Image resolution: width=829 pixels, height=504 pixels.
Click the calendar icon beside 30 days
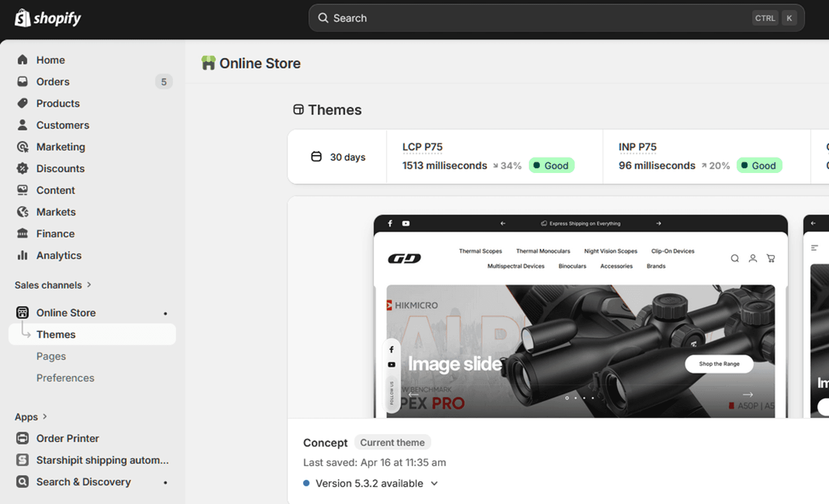(316, 156)
